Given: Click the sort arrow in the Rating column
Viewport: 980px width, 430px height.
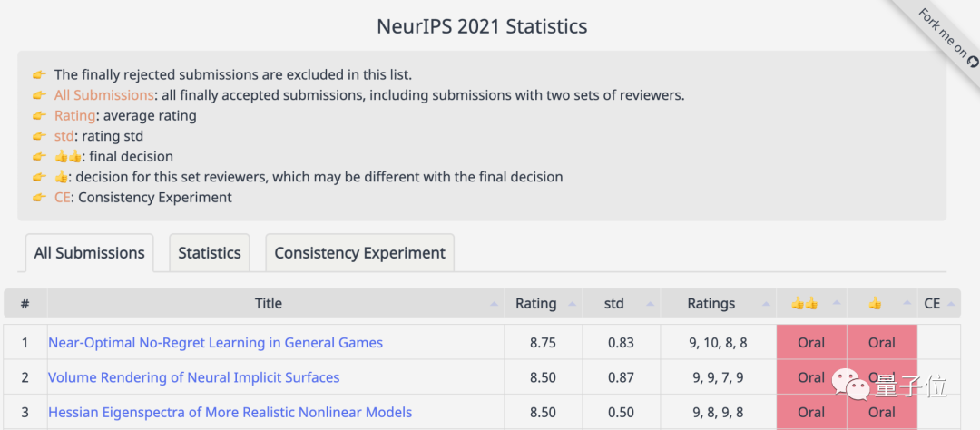Looking at the screenshot, I should coord(571,304).
